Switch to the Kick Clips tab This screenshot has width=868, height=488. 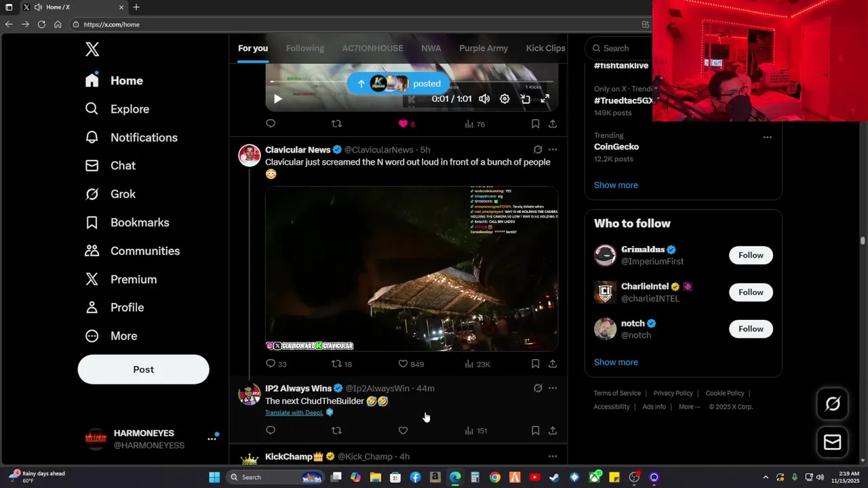[546, 48]
